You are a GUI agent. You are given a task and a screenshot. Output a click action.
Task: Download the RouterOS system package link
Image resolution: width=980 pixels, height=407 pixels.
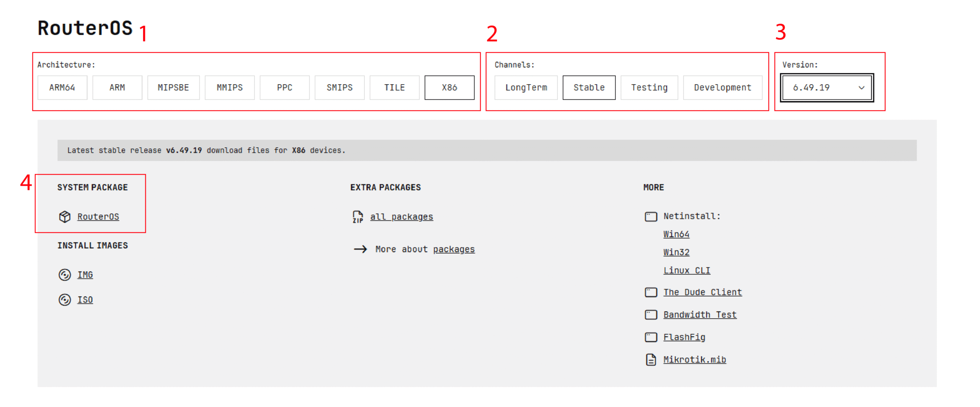click(98, 217)
